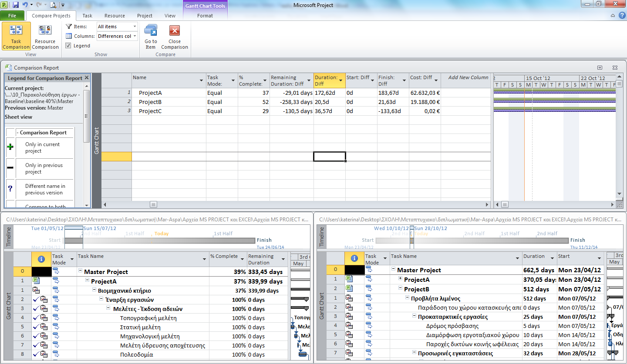Click the Resource Comparison icon
Viewport: 627px width, 364px height.
point(45,30)
